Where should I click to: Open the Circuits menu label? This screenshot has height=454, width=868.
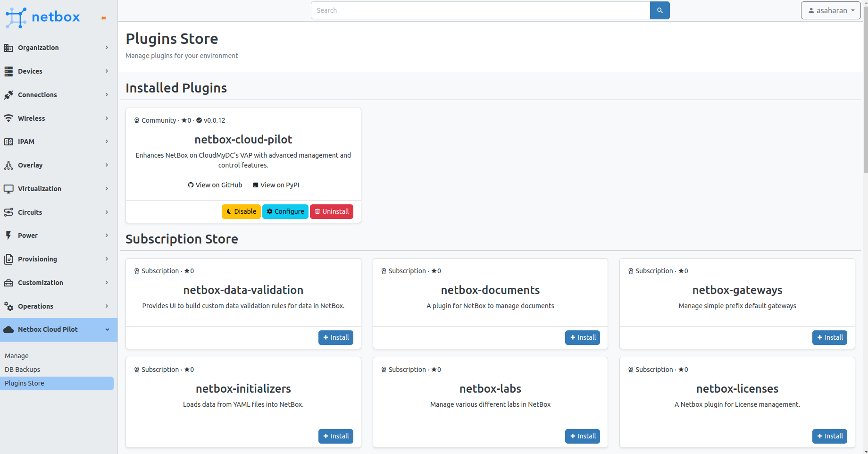tap(30, 212)
